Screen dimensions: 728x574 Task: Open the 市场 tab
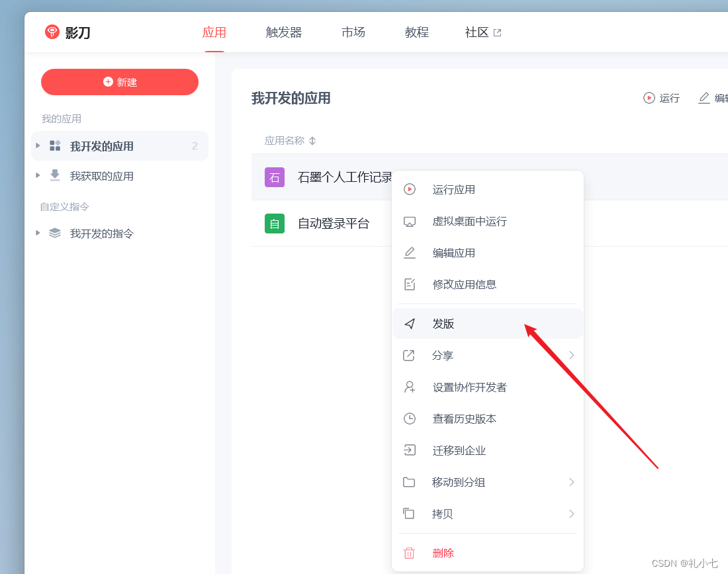pos(353,32)
